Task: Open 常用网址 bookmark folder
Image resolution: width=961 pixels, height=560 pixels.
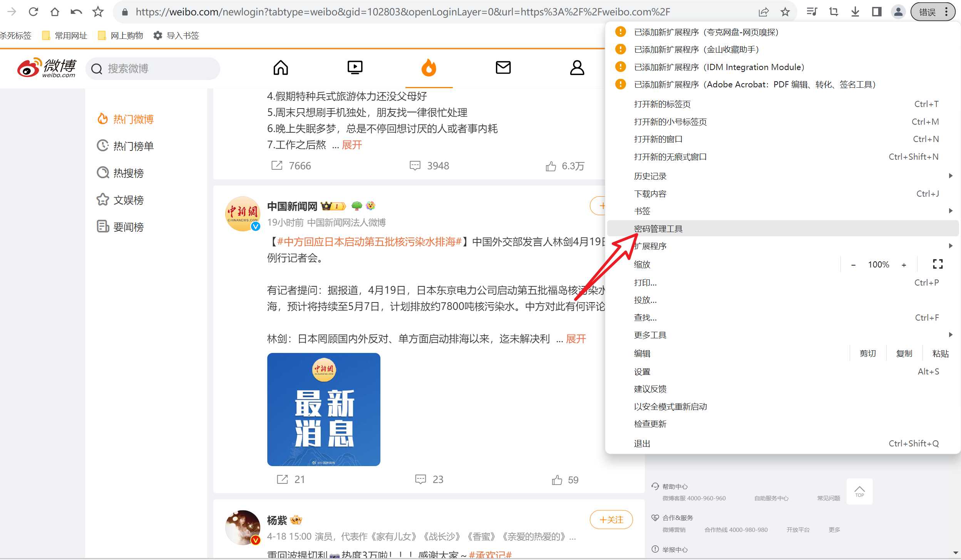Action: pos(65,36)
